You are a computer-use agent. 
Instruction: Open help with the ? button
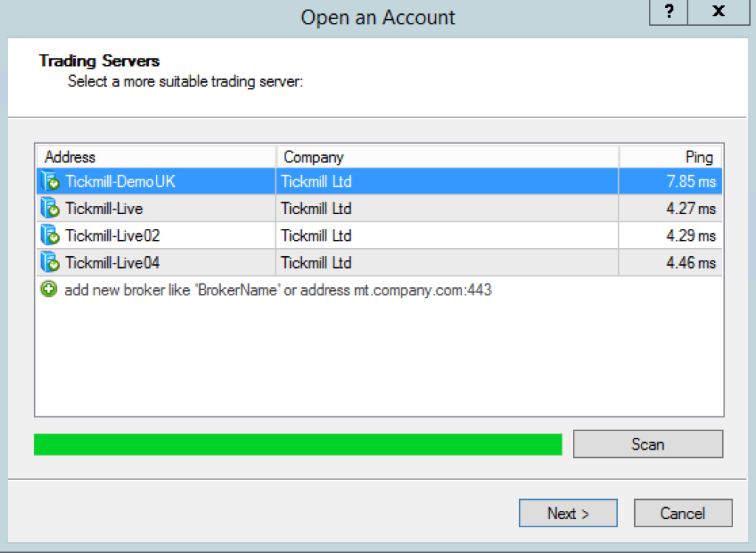[668, 12]
